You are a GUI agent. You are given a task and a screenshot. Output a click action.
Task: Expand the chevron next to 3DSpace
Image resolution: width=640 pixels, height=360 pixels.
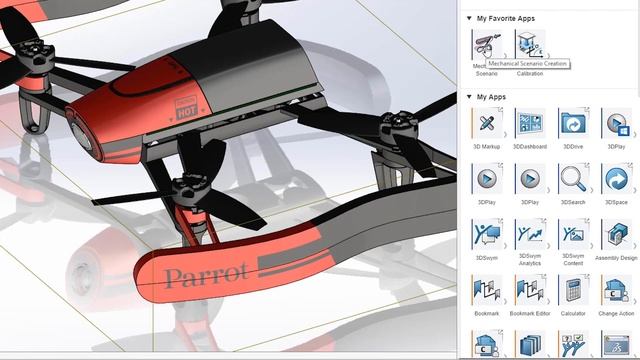coord(635,190)
